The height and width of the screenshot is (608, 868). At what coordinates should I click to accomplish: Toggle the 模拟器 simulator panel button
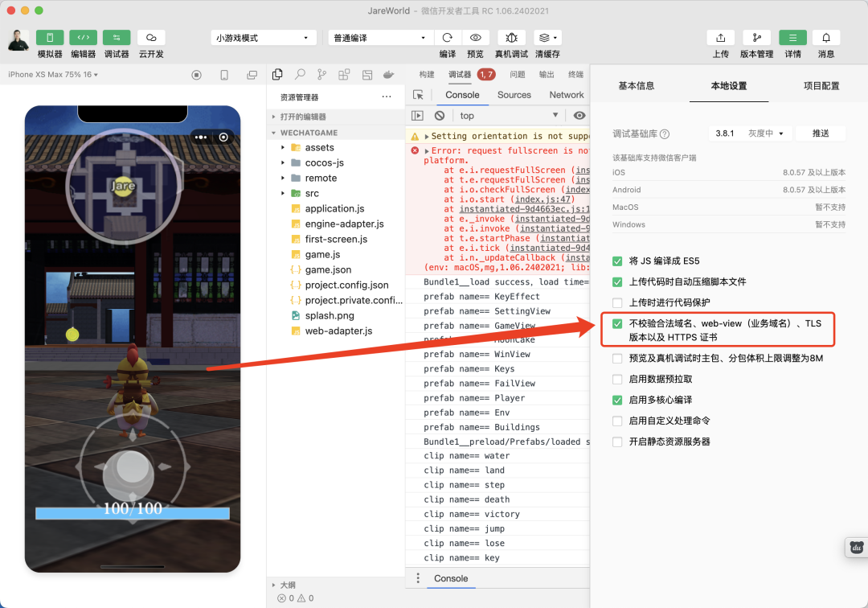pyautogui.click(x=50, y=38)
